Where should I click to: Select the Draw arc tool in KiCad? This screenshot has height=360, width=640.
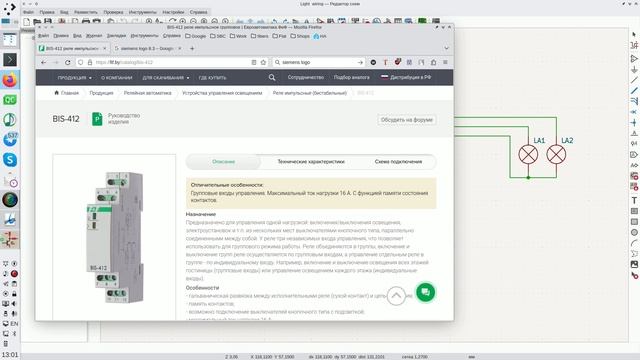tap(634, 243)
